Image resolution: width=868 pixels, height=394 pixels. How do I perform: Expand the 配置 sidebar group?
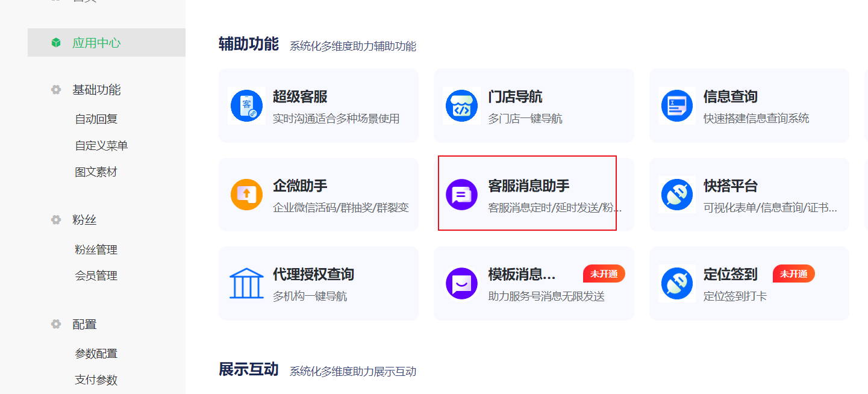[84, 324]
